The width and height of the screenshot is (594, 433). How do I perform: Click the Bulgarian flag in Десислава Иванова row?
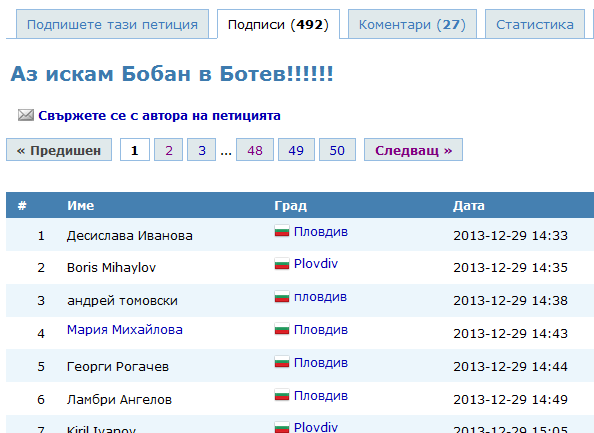(282, 231)
